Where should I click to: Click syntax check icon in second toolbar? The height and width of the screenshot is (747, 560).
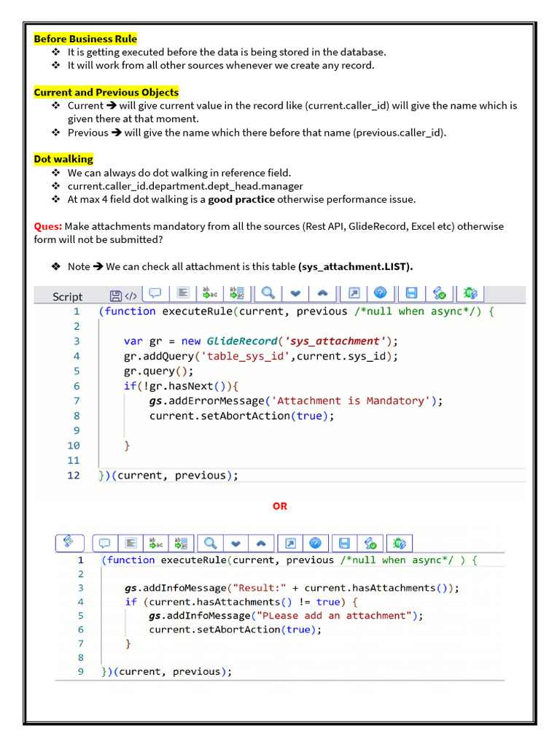(x=370, y=543)
